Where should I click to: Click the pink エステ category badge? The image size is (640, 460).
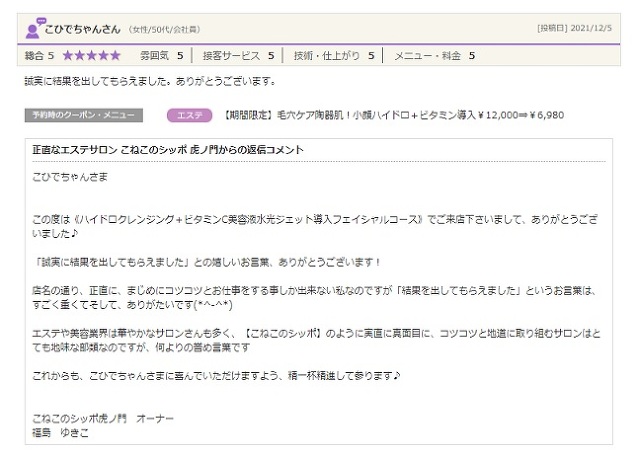tap(189, 116)
